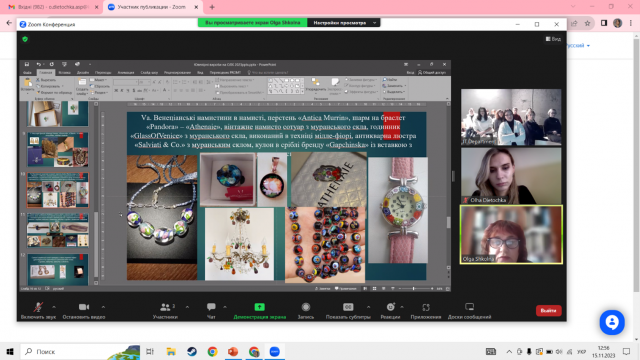Open Доски сообщений whiteboards icon
Viewport: 640px width, 360px height.
point(469,307)
